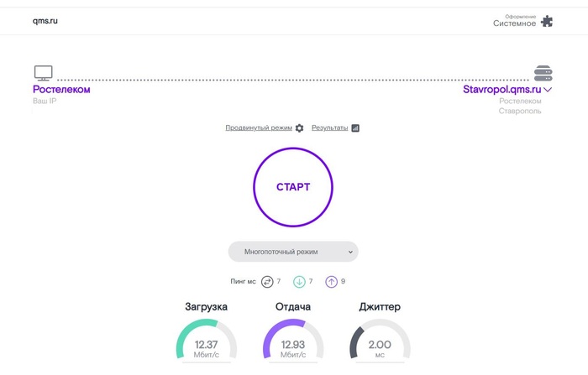Screen dimensions: 588x375
Task: Select the Stavropol.qms.ru server name
Action: (x=501, y=89)
